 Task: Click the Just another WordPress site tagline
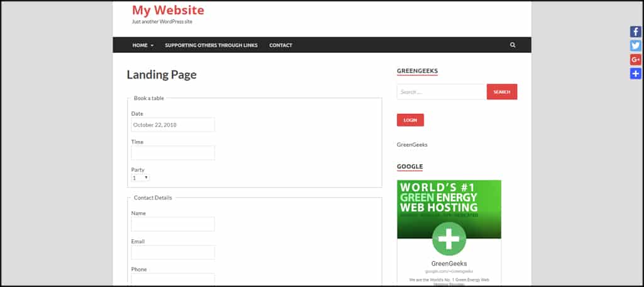click(162, 21)
